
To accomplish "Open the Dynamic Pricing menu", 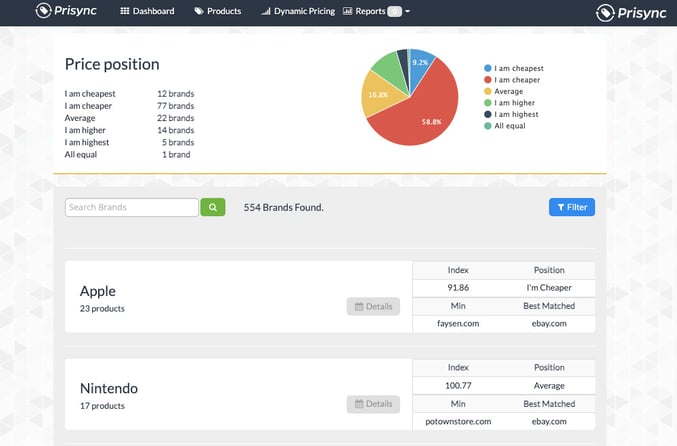I will (x=298, y=11).
